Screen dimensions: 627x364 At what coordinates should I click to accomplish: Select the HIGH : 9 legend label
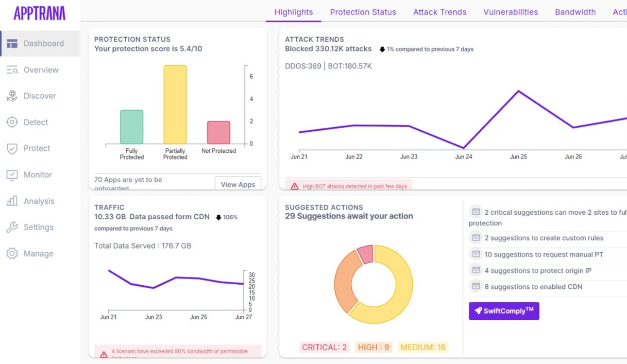tap(375, 347)
